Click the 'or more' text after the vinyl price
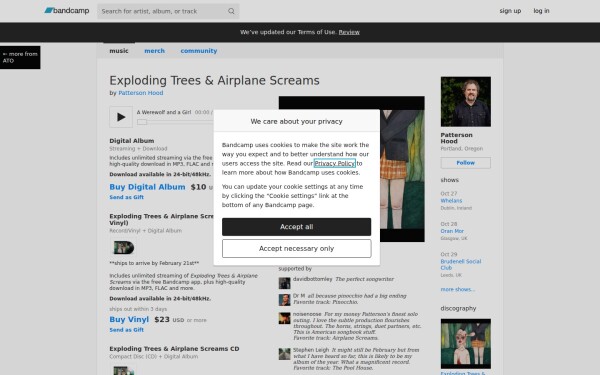Viewport: 600px width, 375px height. coord(196,320)
